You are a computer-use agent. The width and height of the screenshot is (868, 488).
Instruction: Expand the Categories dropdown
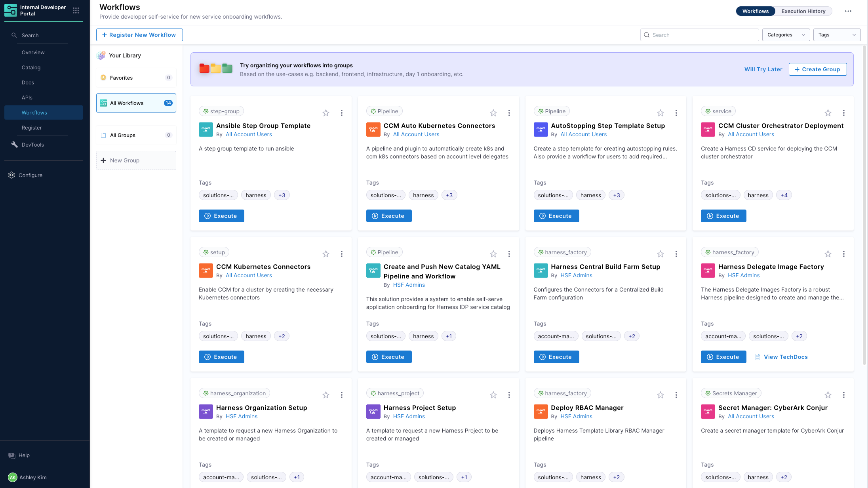(786, 35)
